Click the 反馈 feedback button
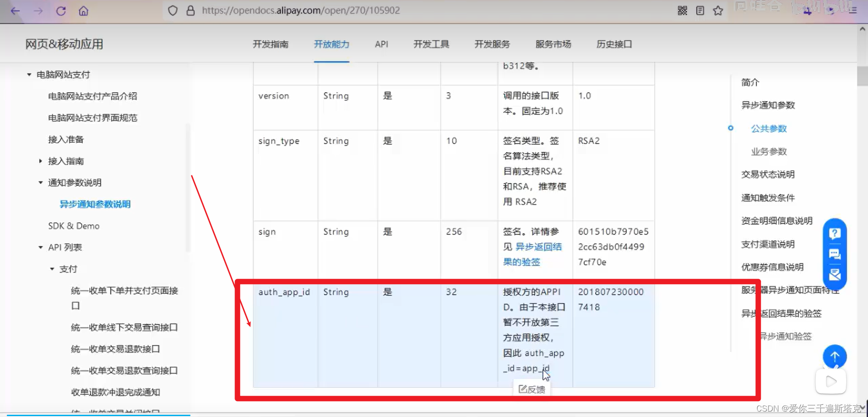Viewport: 868px width, 417px height. (x=532, y=389)
